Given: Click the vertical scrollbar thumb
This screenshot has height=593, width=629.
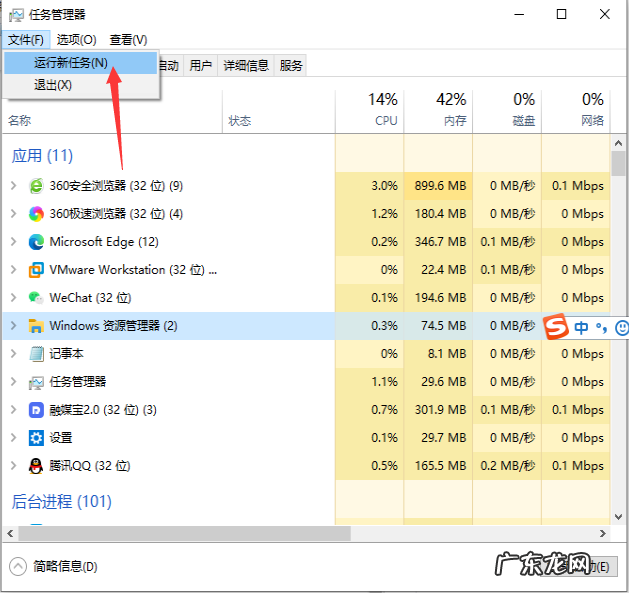Looking at the screenshot, I should click(x=618, y=163).
